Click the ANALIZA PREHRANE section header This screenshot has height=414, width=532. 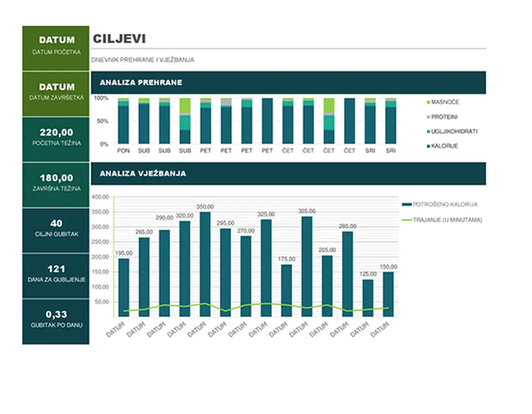pos(288,82)
